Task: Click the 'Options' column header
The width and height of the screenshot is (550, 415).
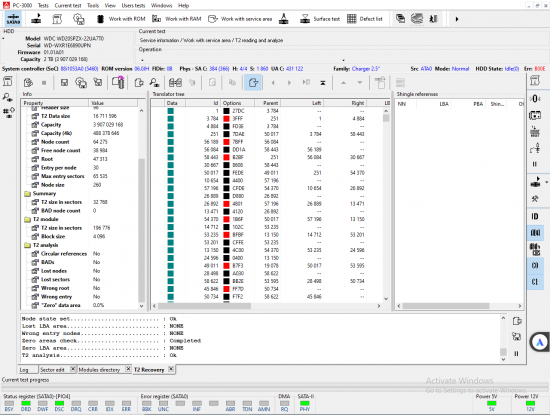Action: [237, 103]
